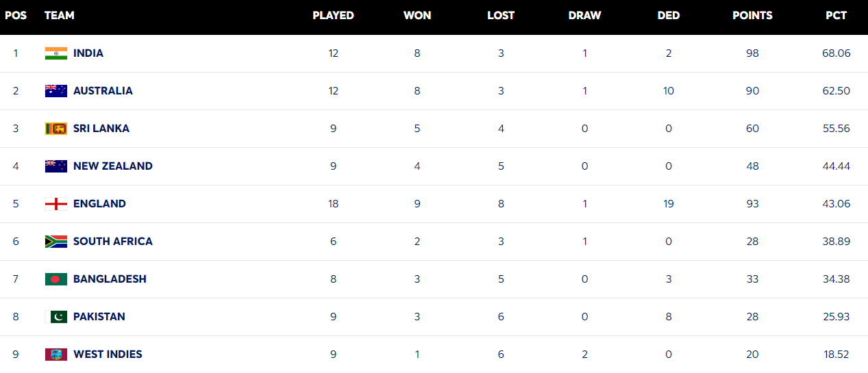This screenshot has width=868, height=373.
Task: Click the PCT column header
Action: (x=836, y=16)
